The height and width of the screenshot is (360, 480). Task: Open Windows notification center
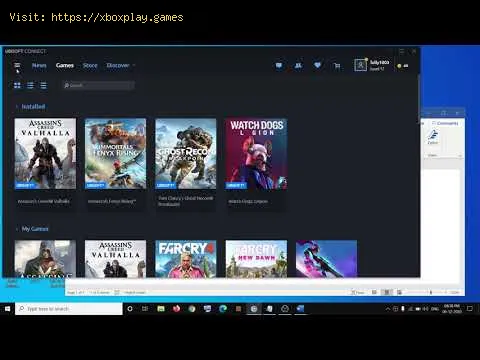click(x=470, y=309)
